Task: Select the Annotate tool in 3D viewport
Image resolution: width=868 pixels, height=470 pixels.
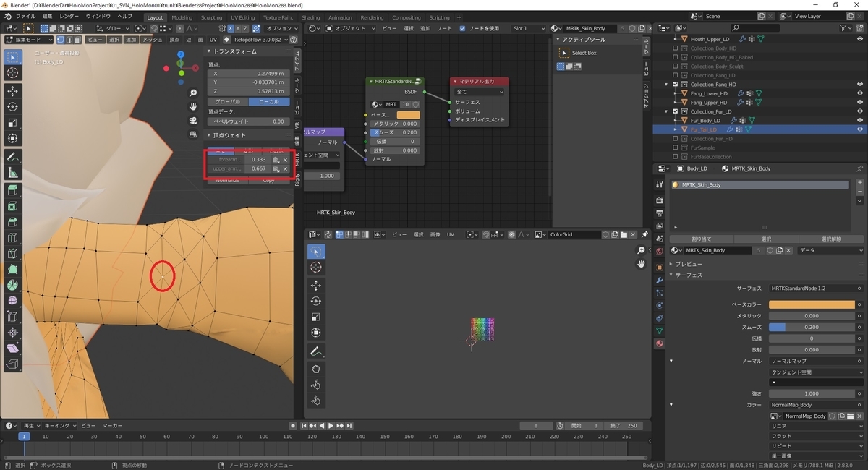Action: click(12, 156)
